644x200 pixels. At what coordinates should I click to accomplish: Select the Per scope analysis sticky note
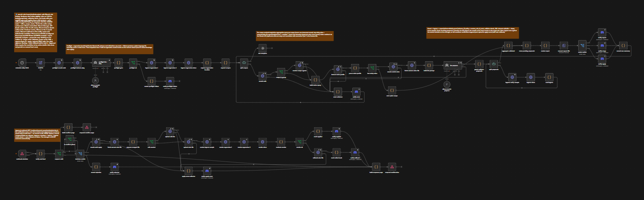point(295,36)
